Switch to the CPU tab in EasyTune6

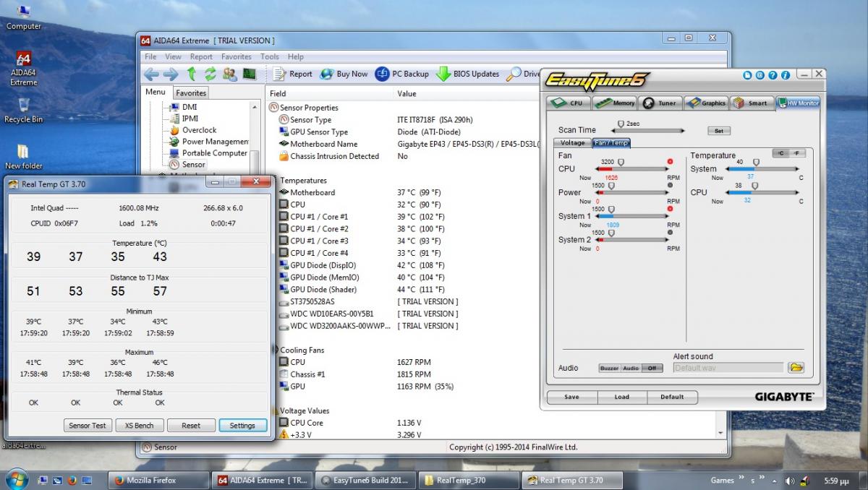point(569,103)
